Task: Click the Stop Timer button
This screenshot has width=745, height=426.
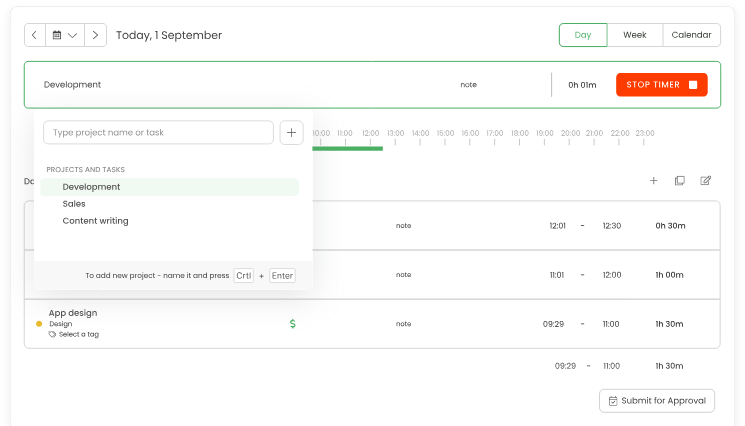Action: point(661,85)
